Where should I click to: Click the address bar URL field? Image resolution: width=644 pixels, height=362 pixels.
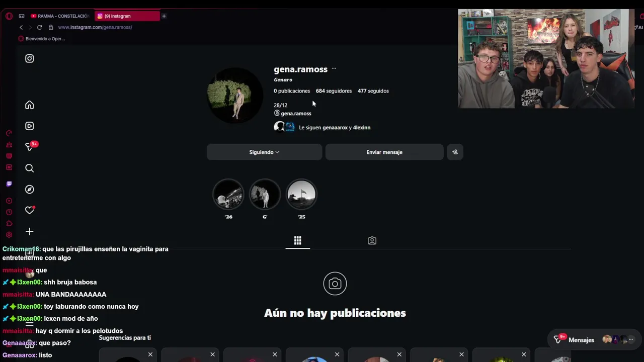coord(95,27)
